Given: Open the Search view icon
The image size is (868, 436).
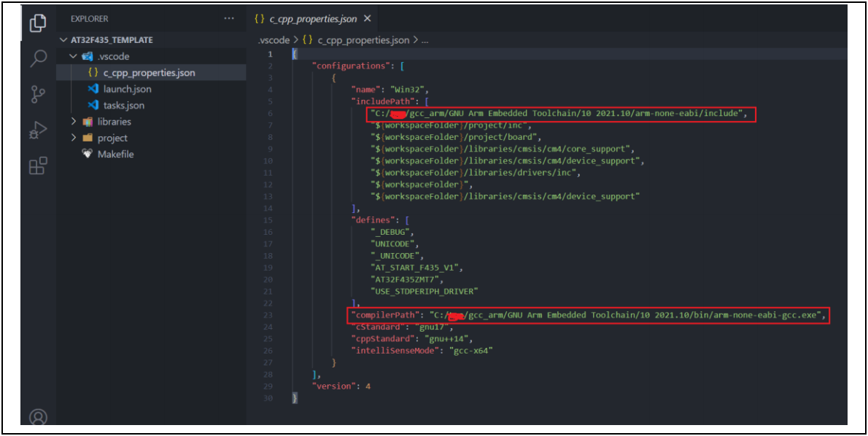Looking at the screenshot, I should [38, 58].
